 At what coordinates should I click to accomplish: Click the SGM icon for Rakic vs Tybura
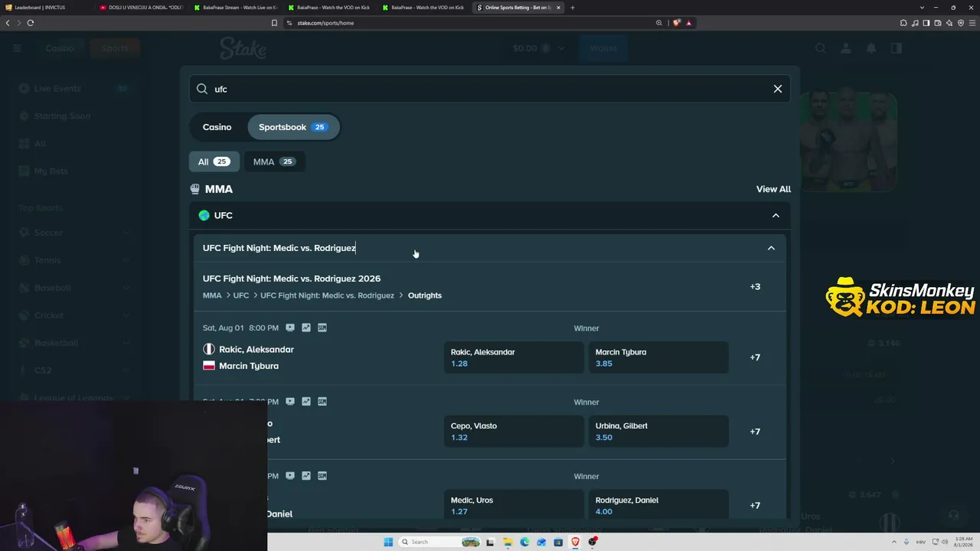point(322,328)
